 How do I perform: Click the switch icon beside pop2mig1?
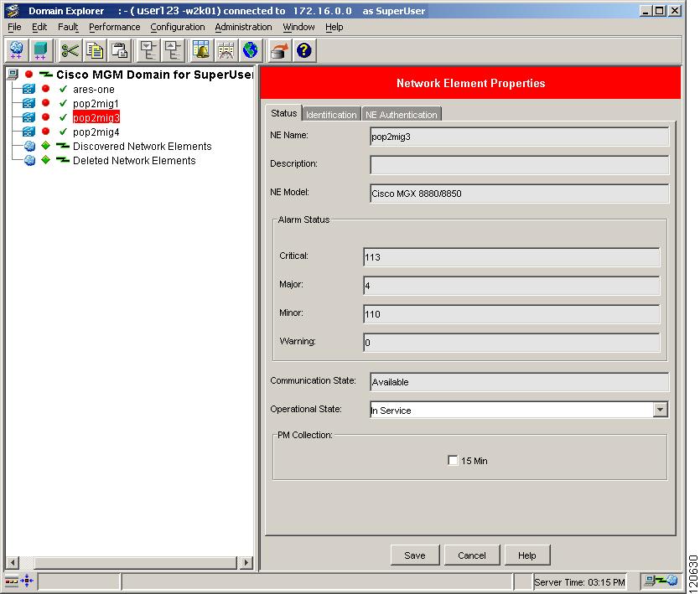[x=29, y=103]
